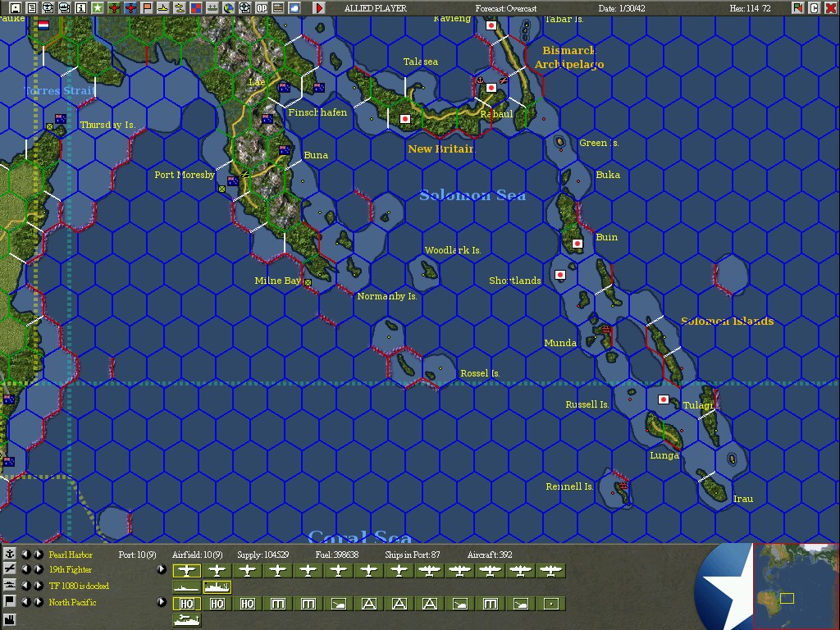The height and width of the screenshot is (630, 840).
Task: Open the North Pacific command link
Action: click(x=72, y=602)
